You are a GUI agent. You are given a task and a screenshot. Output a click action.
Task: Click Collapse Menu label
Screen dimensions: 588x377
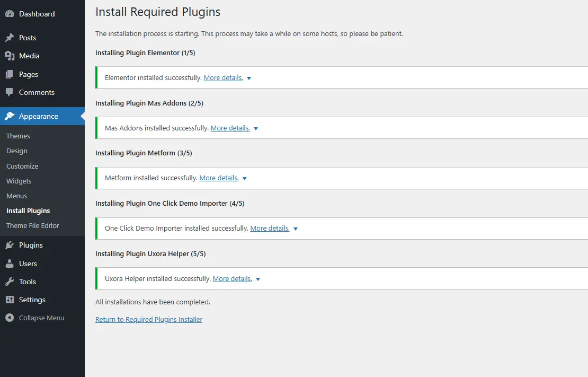coord(42,318)
